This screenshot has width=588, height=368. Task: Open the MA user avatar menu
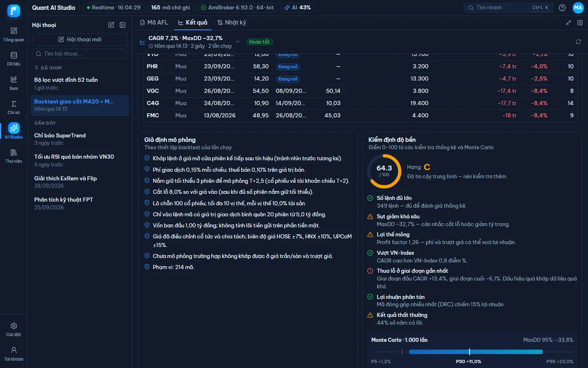(x=578, y=8)
